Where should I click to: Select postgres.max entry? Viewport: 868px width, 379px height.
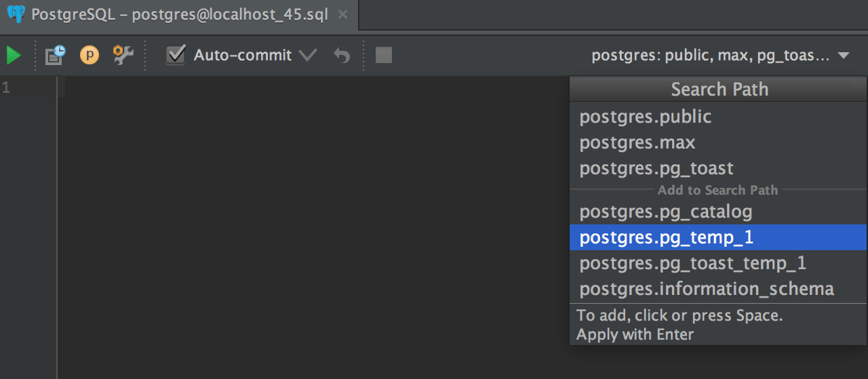tap(718, 142)
